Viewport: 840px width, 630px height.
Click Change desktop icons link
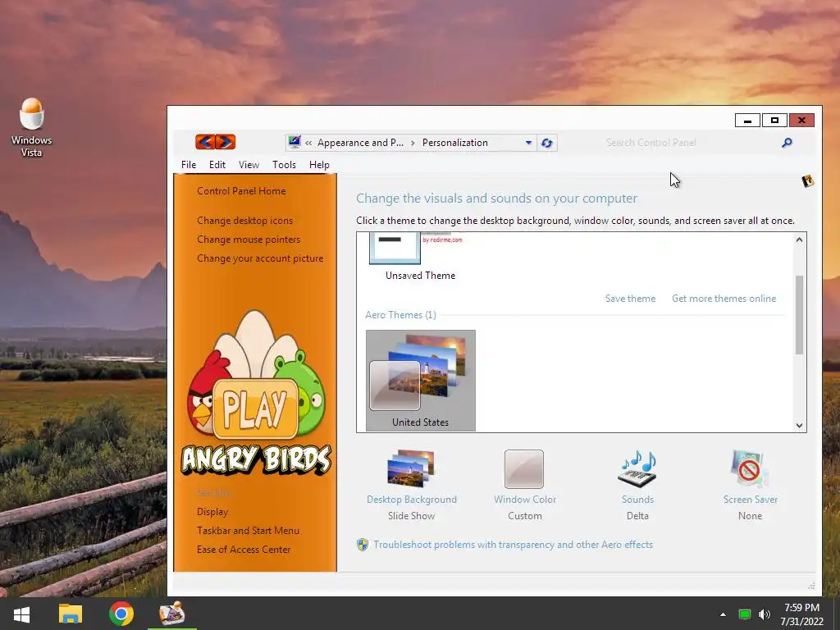click(x=244, y=221)
